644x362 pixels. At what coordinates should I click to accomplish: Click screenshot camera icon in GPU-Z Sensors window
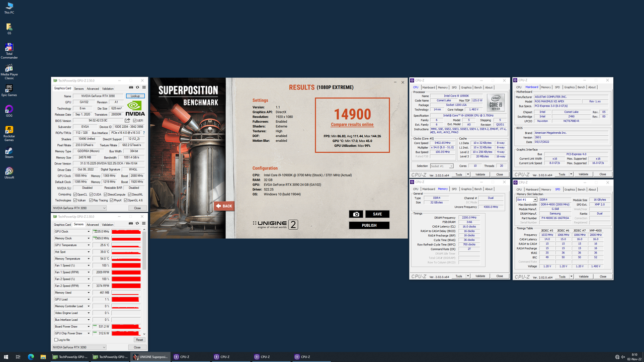(131, 223)
